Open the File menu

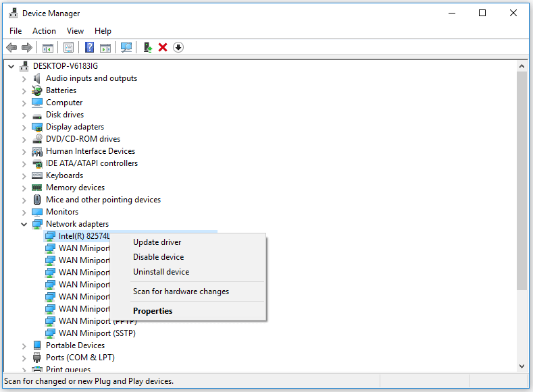point(16,31)
